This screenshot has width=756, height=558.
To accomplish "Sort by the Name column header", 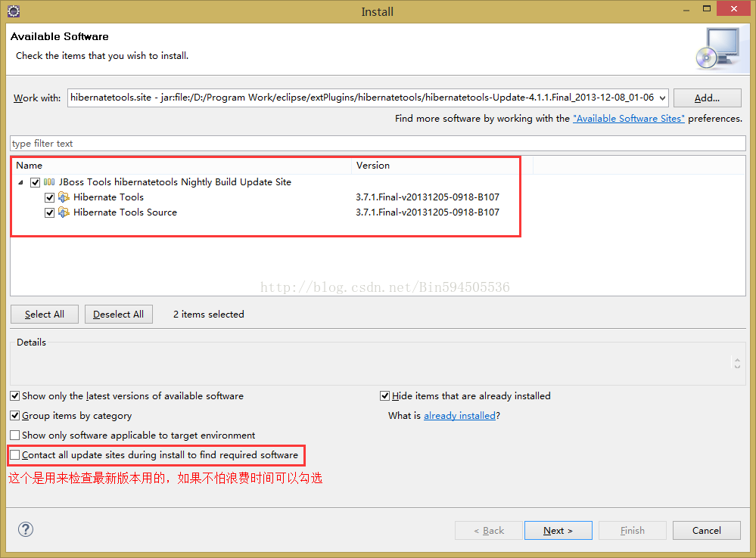I will pos(182,166).
